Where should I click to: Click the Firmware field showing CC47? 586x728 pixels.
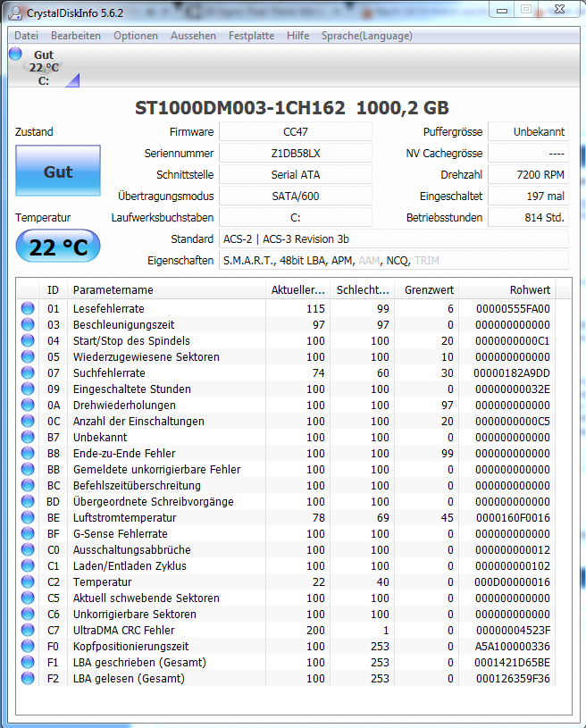[x=296, y=132]
